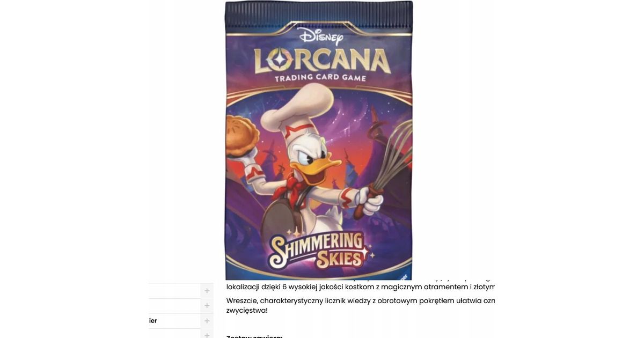
Task: Expand the plus icon beside the 'ier' row
Action: pos(207,320)
